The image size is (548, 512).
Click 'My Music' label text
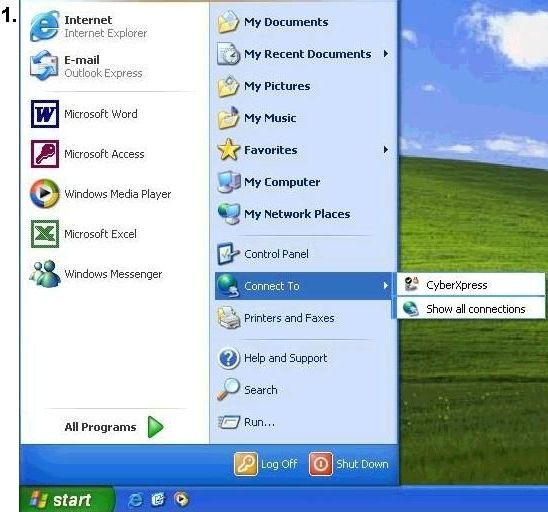[270, 118]
